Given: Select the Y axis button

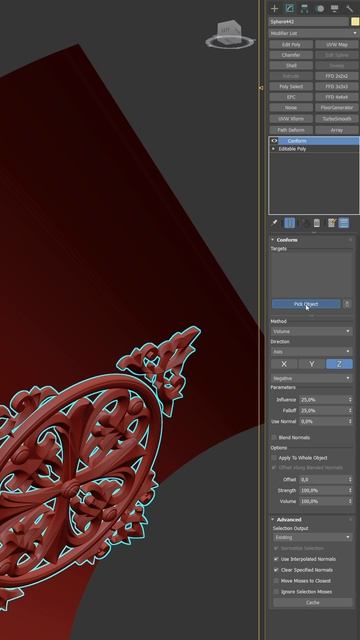Looking at the screenshot, I should pos(312,364).
